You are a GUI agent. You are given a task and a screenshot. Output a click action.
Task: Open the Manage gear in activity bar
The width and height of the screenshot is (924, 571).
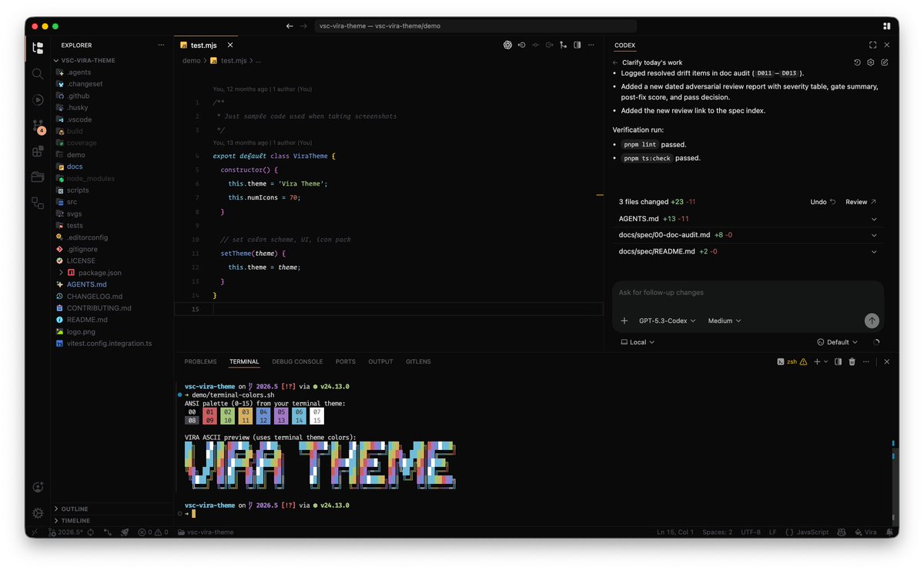pos(38,512)
